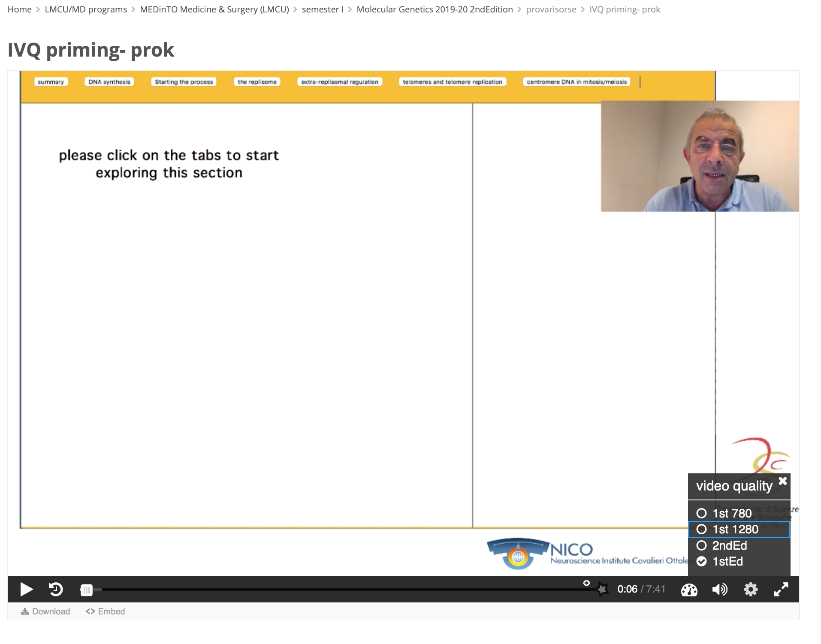Open telomeres and telomere replication tab
The height and width of the screenshot is (644, 821).
pos(453,82)
